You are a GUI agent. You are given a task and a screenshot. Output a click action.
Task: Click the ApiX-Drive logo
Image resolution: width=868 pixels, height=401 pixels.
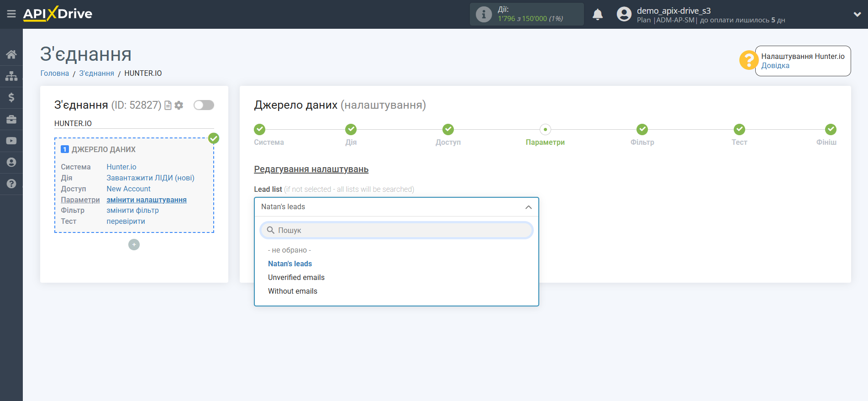click(x=58, y=14)
